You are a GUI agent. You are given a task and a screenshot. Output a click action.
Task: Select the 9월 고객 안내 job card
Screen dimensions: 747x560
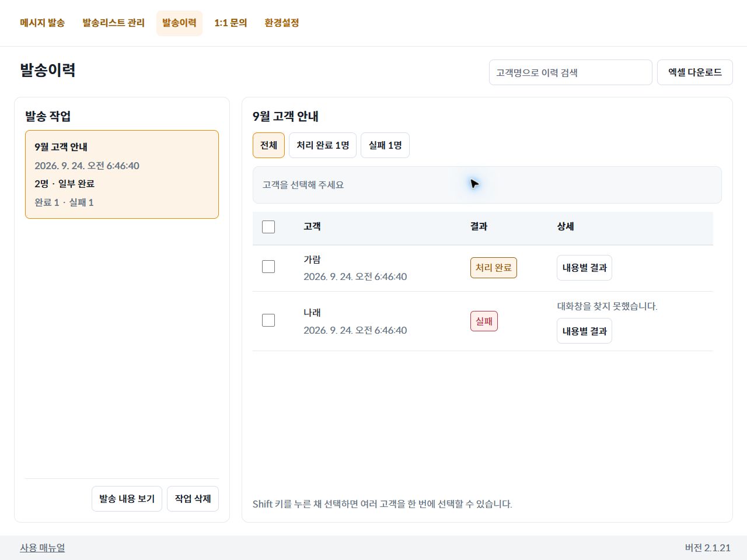point(122,174)
